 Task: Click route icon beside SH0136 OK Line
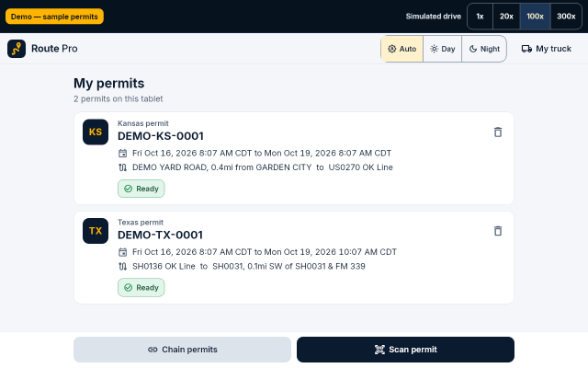122,266
